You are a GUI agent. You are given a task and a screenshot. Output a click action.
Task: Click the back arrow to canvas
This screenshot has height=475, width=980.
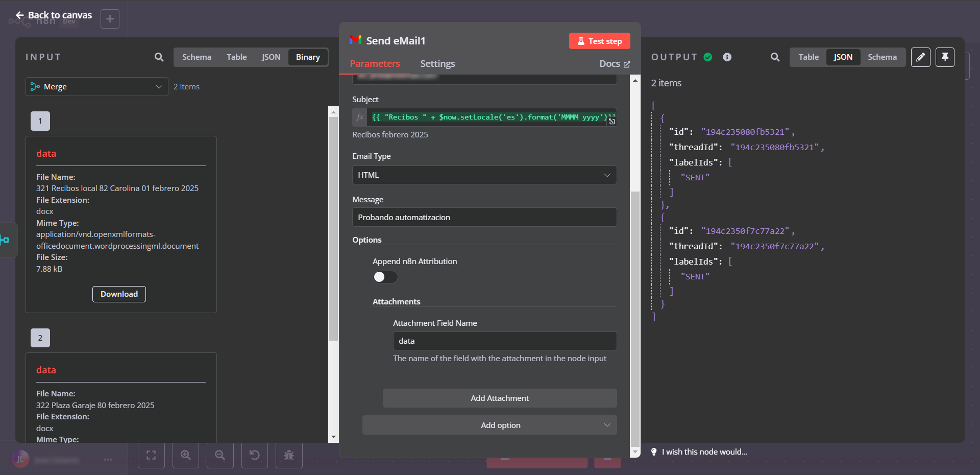(x=19, y=15)
